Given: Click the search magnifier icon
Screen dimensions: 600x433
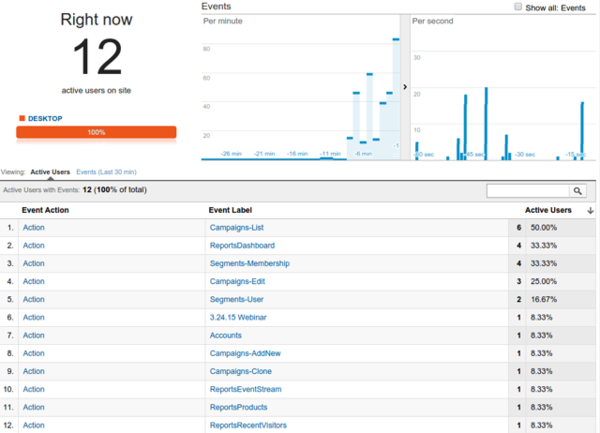Looking at the screenshot, I should pyautogui.click(x=577, y=190).
